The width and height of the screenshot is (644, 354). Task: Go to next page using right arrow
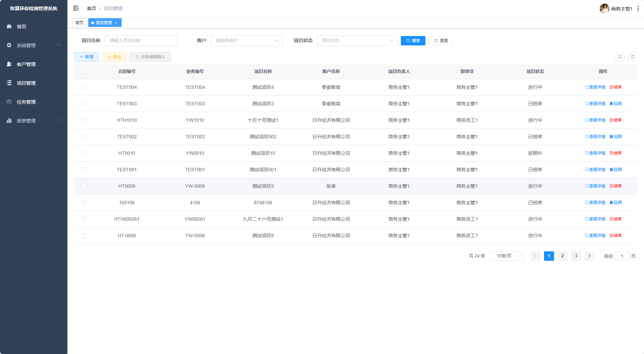pyautogui.click(x=589, y=256)
